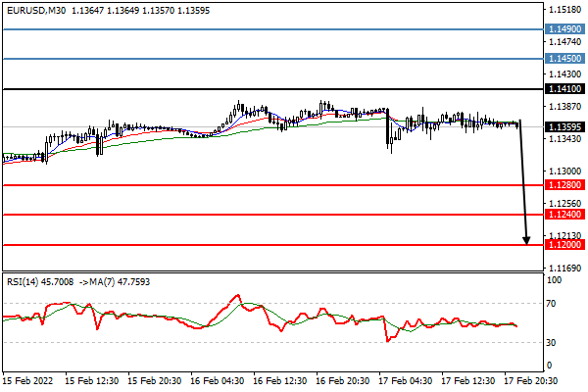
Task: Click the RSI scale value 0
Action: [550, 365]
